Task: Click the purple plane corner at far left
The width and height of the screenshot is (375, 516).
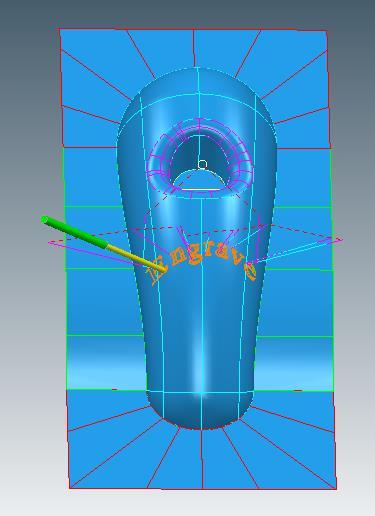Action: [x=53, y=243]
